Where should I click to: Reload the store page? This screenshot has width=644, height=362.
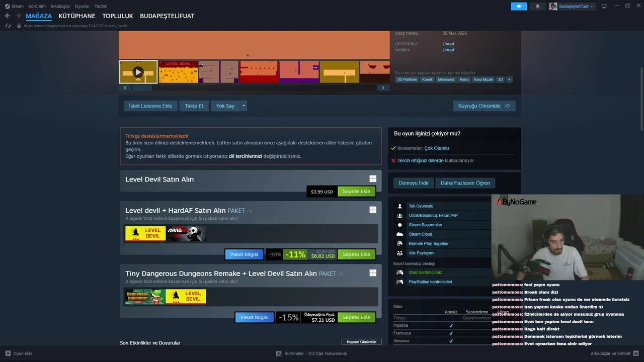8,26
